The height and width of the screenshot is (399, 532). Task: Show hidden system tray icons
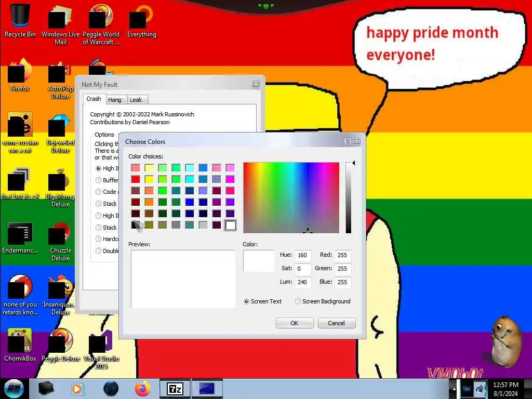pos(454,389)
